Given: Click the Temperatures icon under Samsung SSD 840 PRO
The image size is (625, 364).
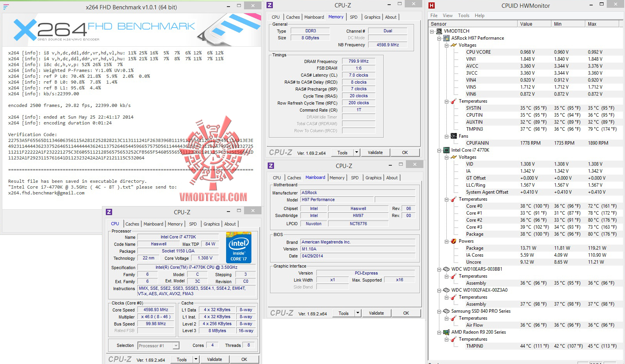Looking at the screenshot, I should coord(453,318).
